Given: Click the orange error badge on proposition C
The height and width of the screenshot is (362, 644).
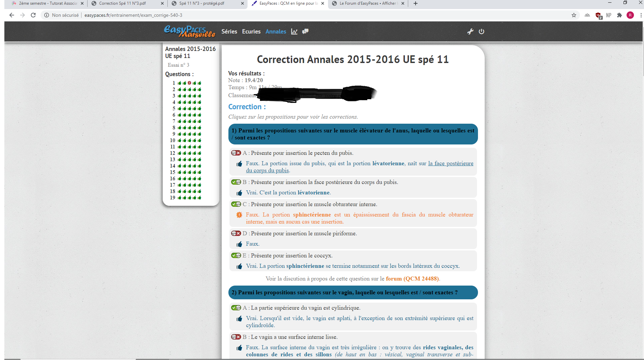Looking at the screenshot, I should click(x=239, y=215).
